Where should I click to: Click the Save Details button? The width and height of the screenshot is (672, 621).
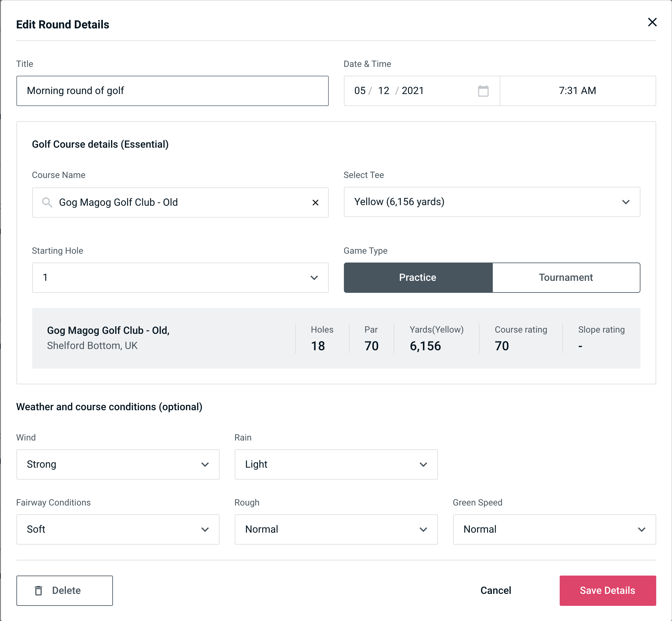pos(607,590)
